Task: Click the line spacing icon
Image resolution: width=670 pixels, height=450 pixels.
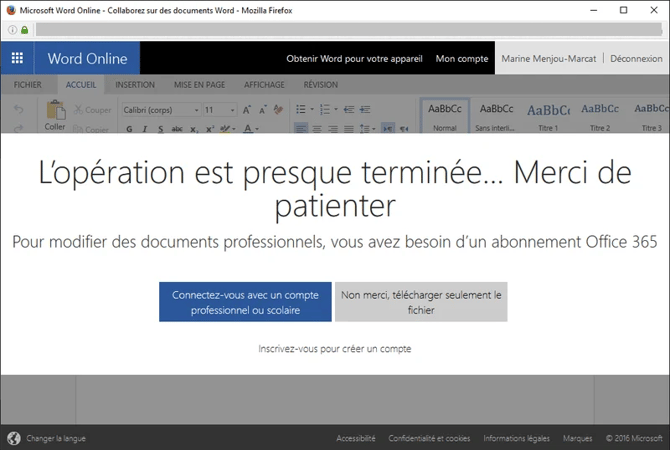Action: pos(364,129)
